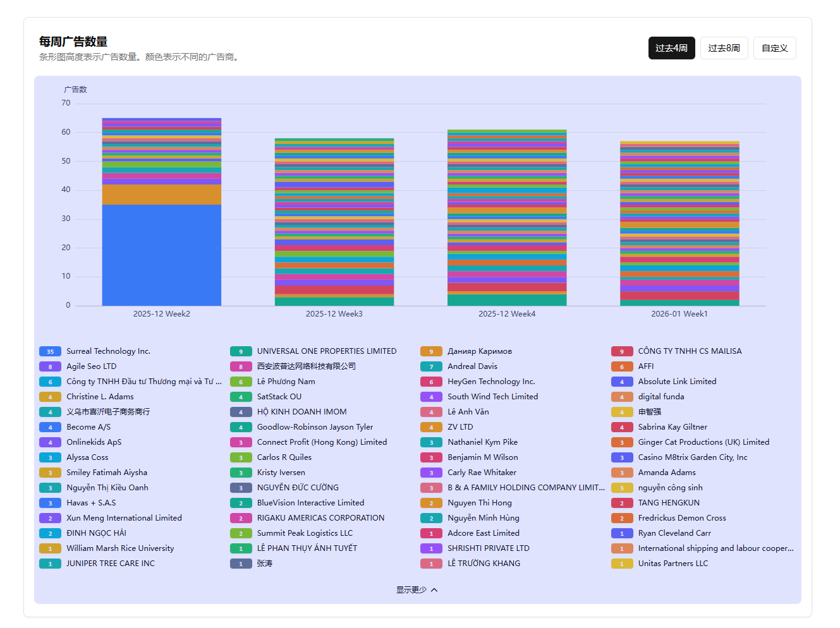Viewport: 840px width, 628px height.
Task: Select the Absolute Link Limited legend label
Action: pos(677,382)
